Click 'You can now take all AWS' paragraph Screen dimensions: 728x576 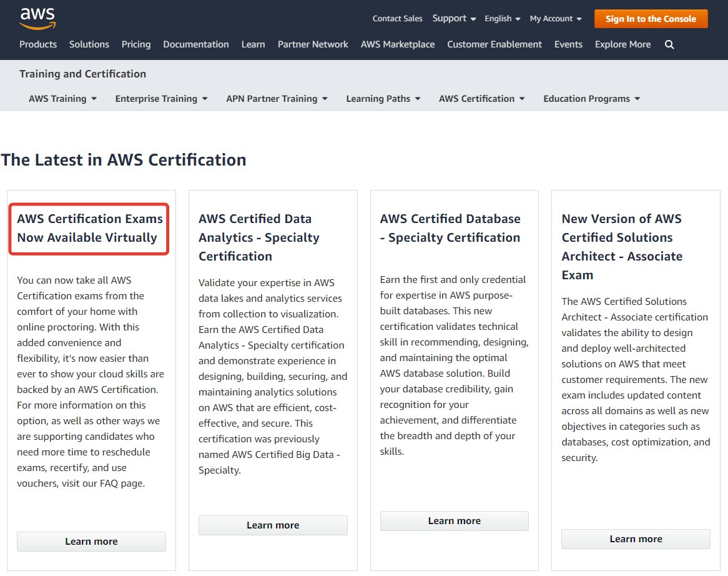point(91,382)
